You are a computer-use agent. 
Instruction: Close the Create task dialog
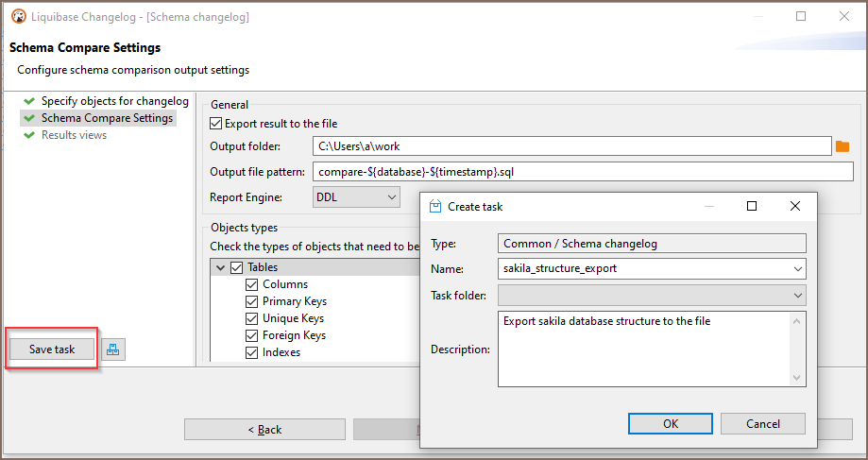[x=794, y=206]
